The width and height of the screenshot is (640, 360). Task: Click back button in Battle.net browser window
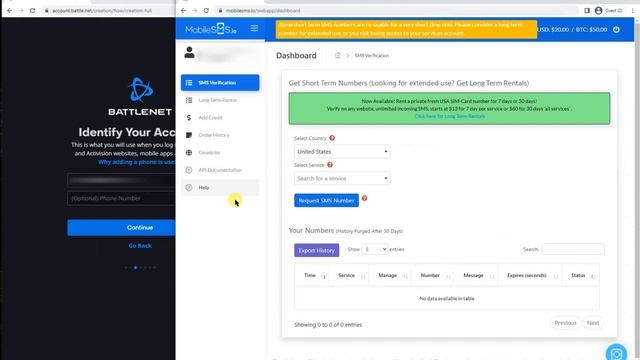click(9, 10)
